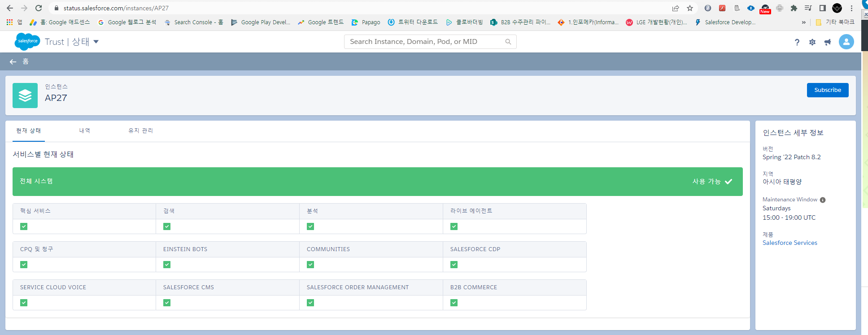868x335 pixels.
Task: Open the user profile avatar
Action: click(846, 42)
